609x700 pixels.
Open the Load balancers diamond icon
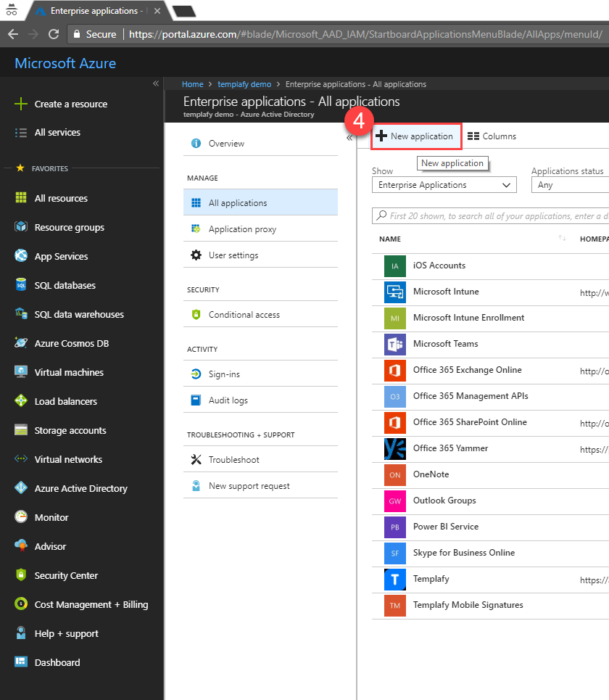(20, 401)
